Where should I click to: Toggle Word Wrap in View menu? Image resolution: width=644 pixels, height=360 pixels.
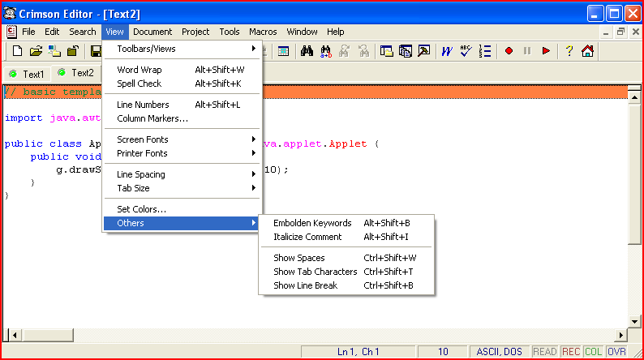coord(182,70)
